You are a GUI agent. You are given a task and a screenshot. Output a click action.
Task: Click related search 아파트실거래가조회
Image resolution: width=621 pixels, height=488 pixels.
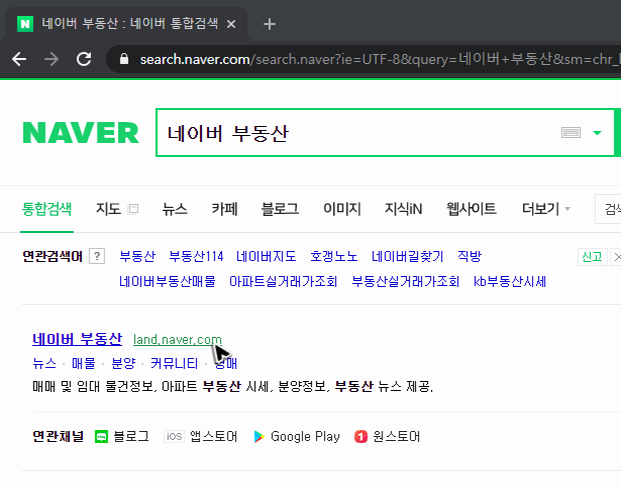(x=283, y=282)
